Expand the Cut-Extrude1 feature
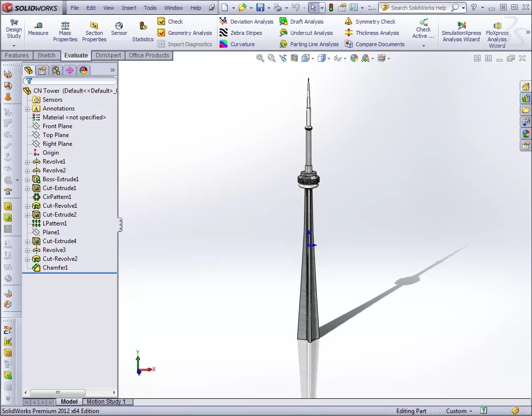This screenshot has width=532, height=416. (x=27, y=188)
